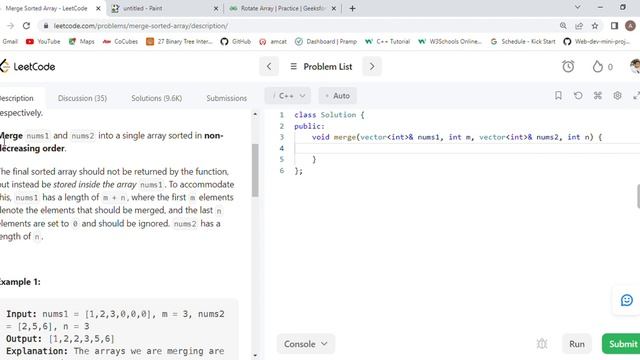Open editor keyboard shortcuts icon
640x360 pixels.
click(x=598, y=96)
